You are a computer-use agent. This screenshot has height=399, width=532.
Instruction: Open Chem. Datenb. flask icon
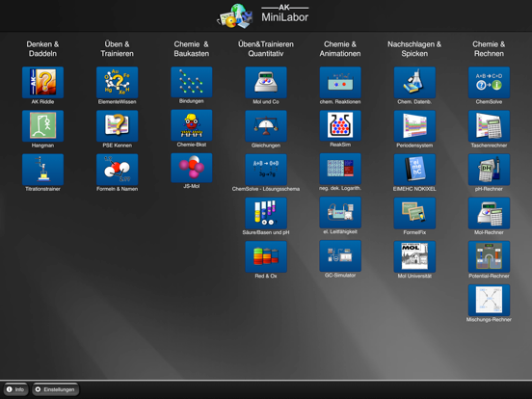[414, 83]
